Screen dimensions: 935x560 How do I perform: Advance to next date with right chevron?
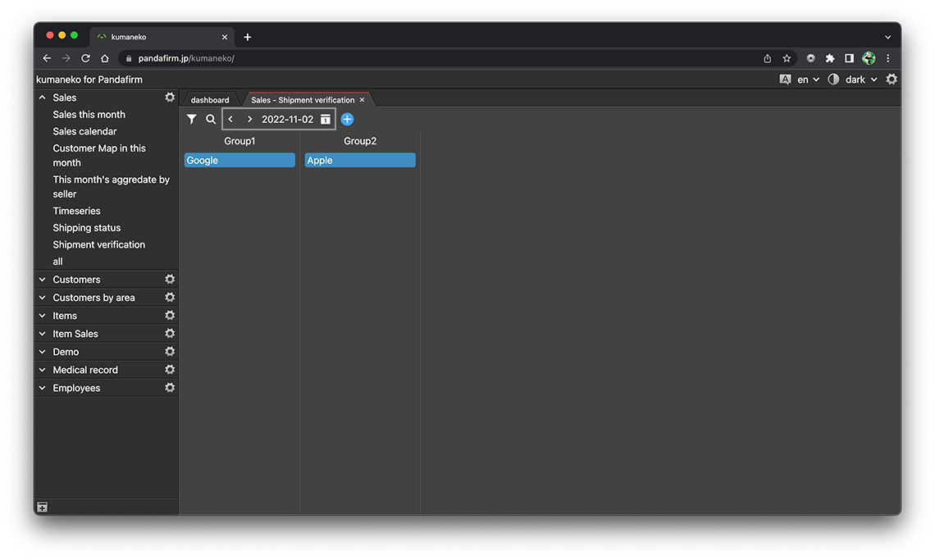(x=250, y=120)
